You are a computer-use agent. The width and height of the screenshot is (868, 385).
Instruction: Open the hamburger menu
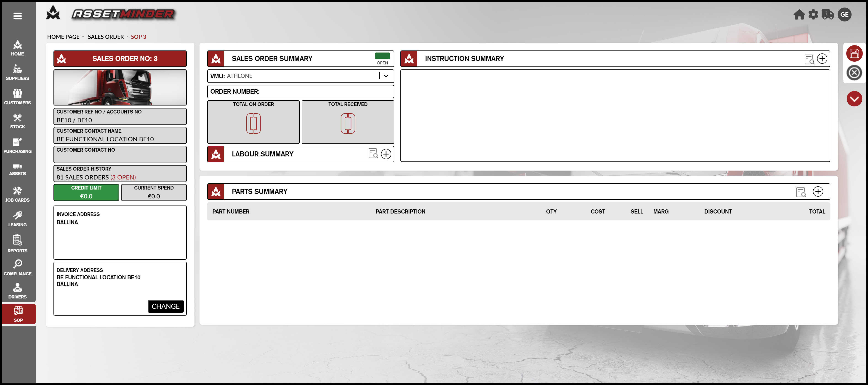tap(18, 16)
